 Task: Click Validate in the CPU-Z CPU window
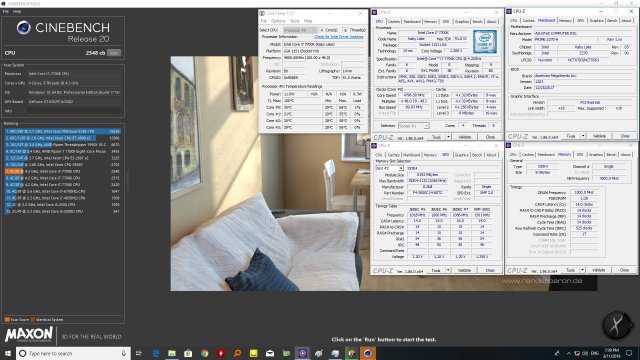pos(464,137)
